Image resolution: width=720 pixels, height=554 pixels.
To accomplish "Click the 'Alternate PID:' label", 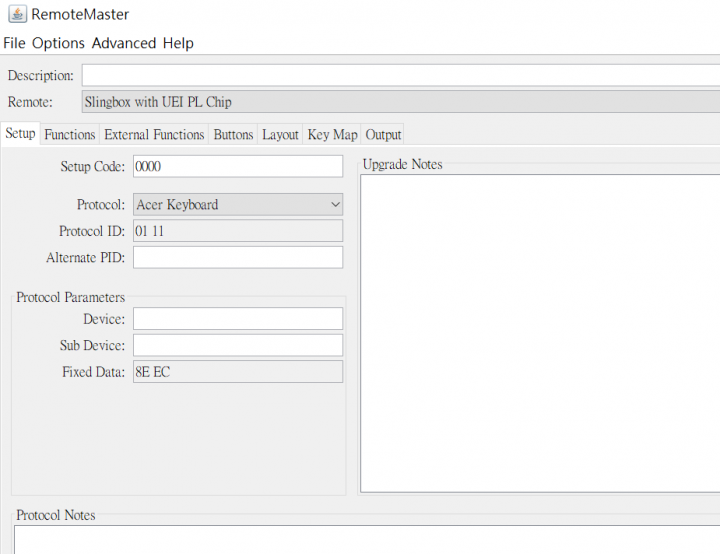I will pyautogui.click(x=85, y=257).
